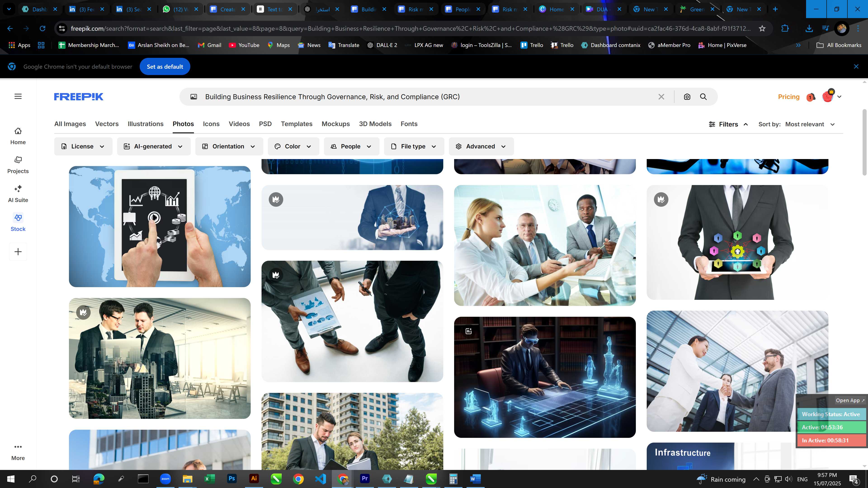868x488 pixels.
Task: Switch to the Videos tab
Action: tap(239, 124)
